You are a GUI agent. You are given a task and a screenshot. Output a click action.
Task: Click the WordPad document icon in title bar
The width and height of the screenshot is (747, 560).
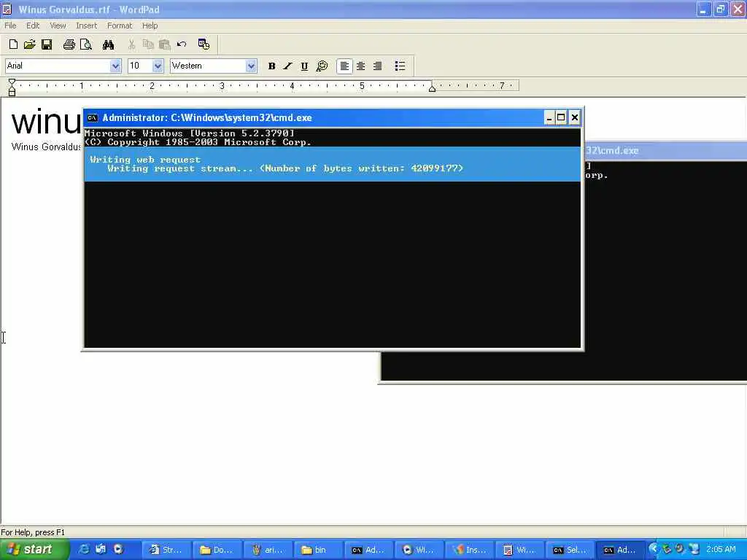pos(7,9)
